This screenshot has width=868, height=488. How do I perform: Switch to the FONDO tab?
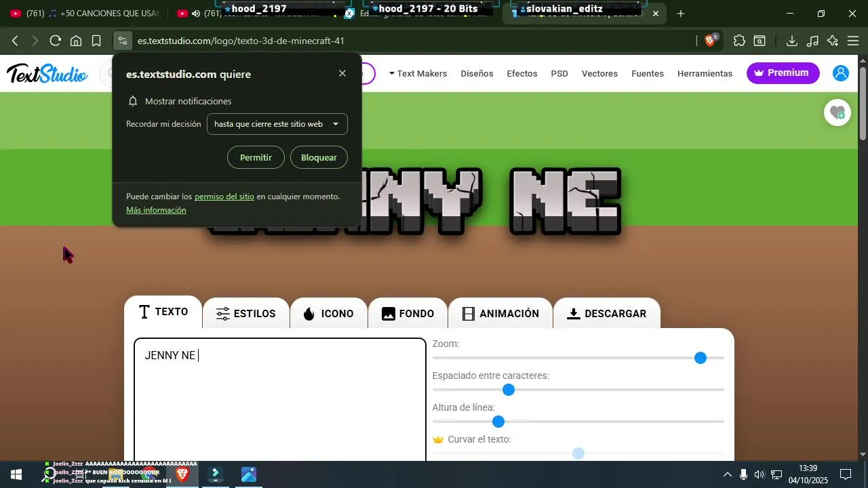[x=408, y=314]
